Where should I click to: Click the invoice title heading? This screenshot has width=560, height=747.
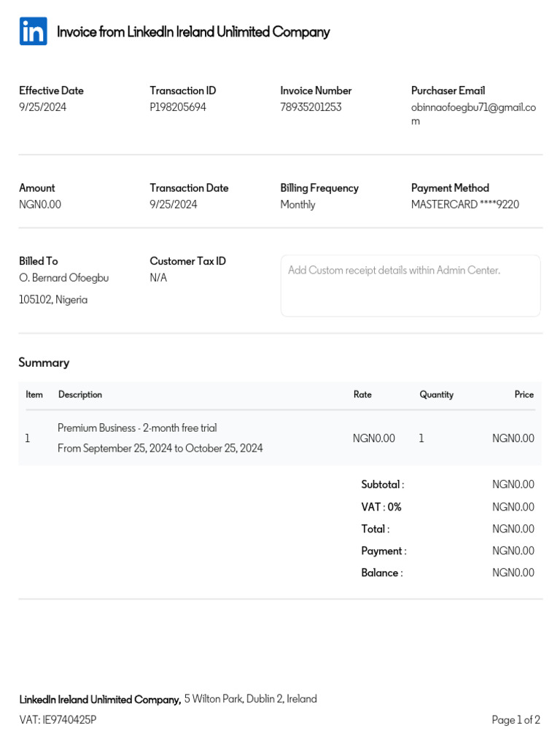[193, 32]
